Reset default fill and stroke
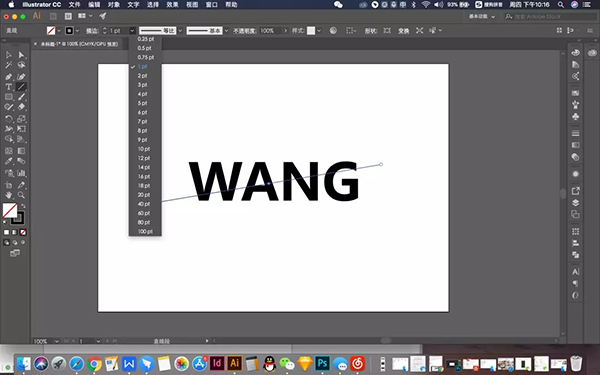The height and width of the screenshot is (375, 600). click(x=5, y=222)
